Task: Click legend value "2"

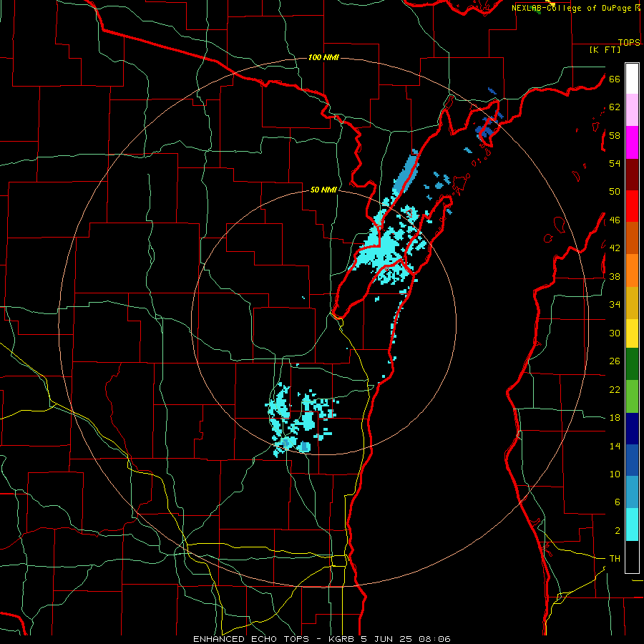Action: tap(618, 530)
